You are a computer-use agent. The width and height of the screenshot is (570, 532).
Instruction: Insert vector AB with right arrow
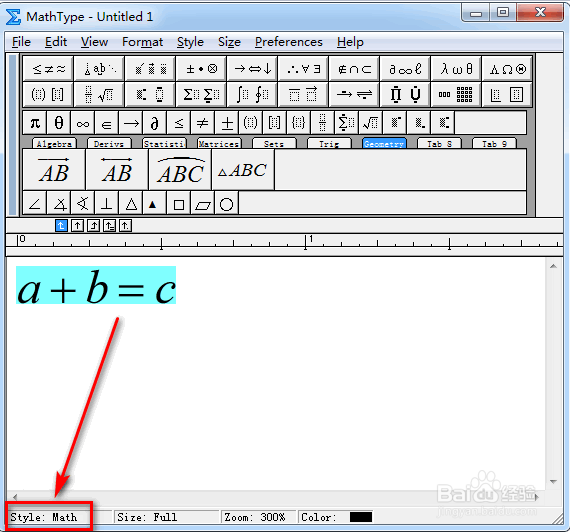(x=54, y=169)
